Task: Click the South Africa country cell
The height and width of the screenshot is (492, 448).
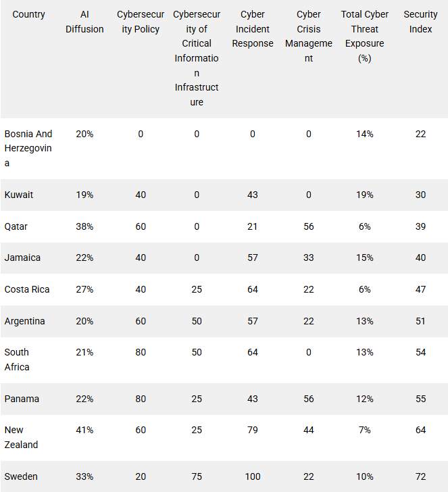Action: click(18, 360)
